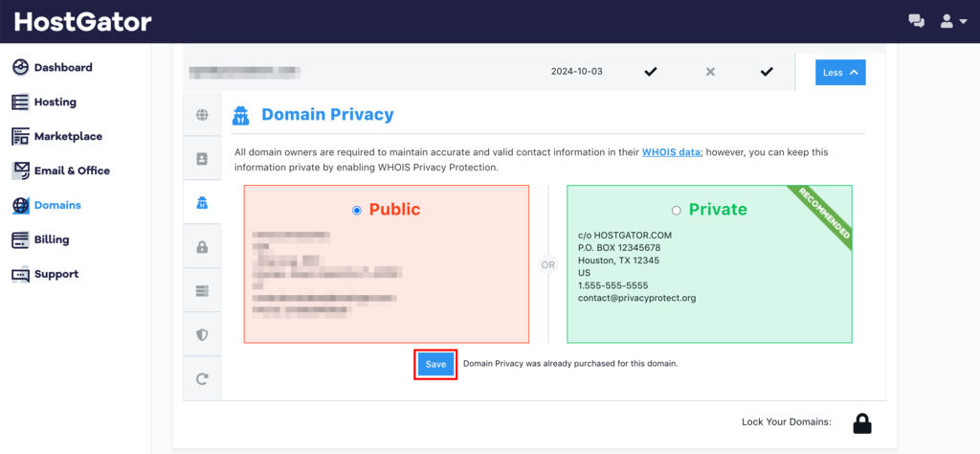
Task: Navigate to Email & Office
Action: (x=72, y=170)
